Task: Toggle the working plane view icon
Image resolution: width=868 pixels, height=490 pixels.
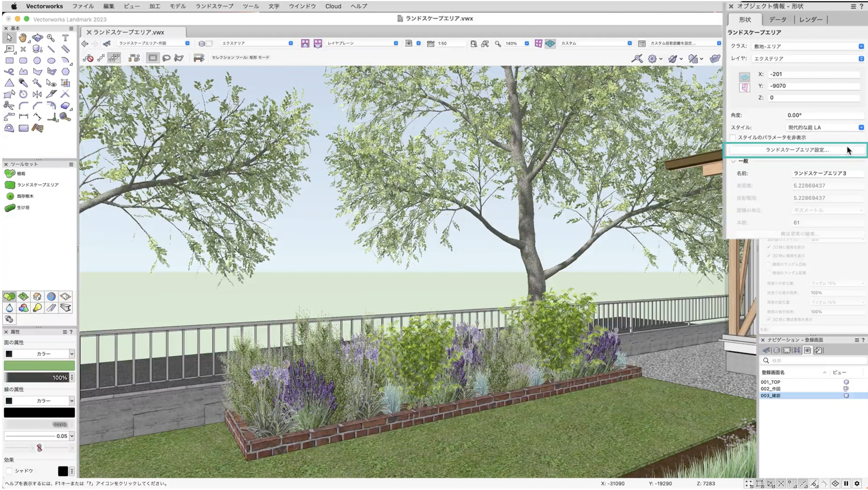Action: [x=550, y=44]
